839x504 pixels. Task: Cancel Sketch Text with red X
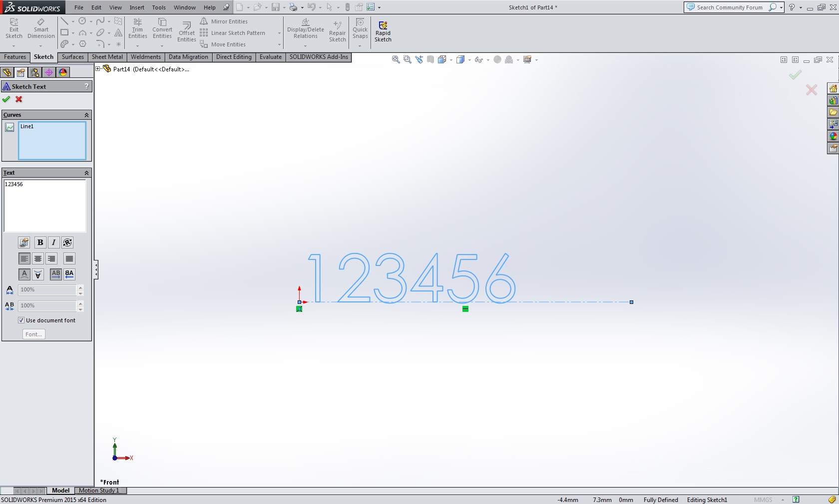tap(19, 99)
